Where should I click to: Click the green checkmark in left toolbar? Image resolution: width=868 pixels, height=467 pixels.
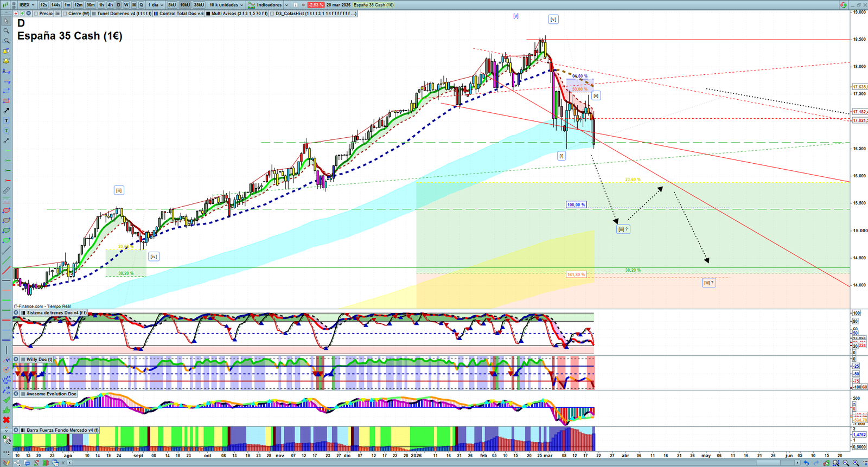(6, 400)
